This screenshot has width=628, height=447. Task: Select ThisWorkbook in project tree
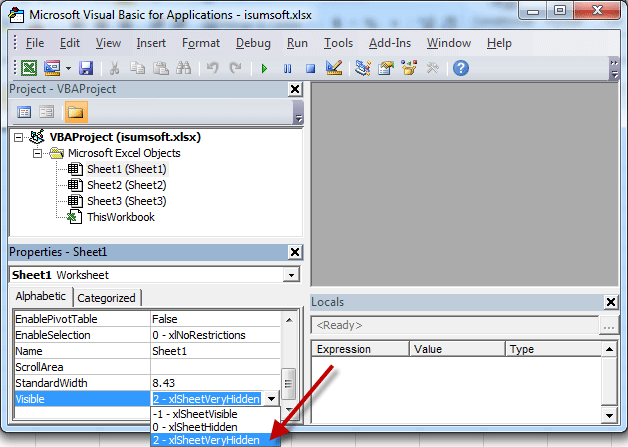point(121,217)
